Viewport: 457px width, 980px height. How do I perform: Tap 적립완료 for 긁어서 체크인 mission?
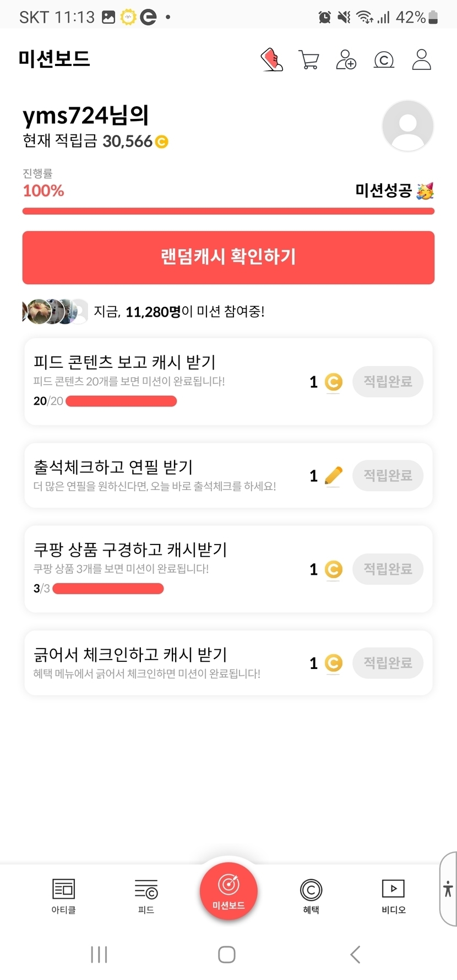(388, 662)
